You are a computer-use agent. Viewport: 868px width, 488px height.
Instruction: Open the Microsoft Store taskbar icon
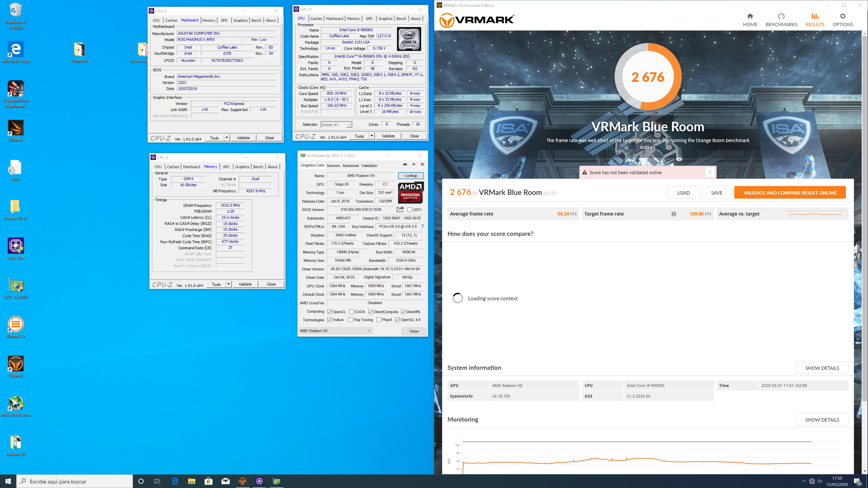pos(209,481)
